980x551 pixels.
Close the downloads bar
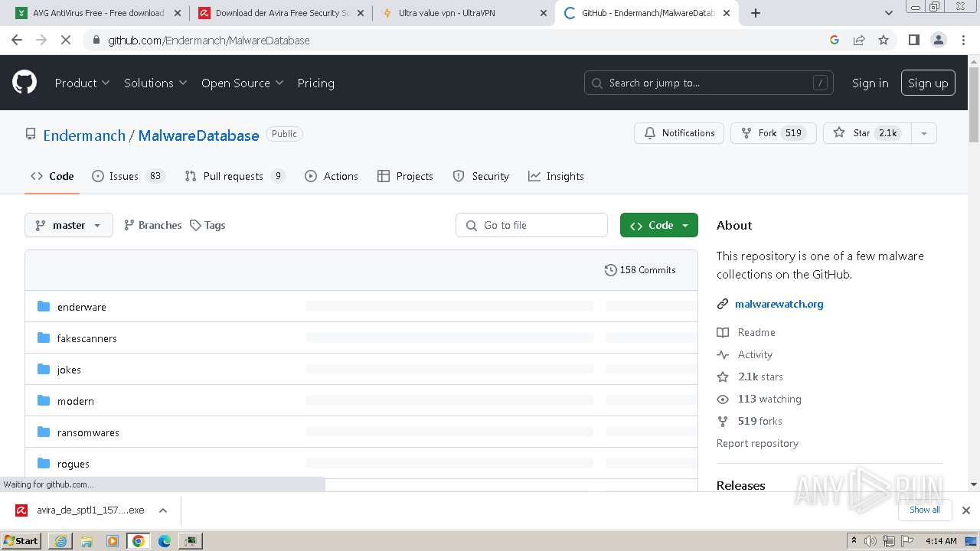tap(966, 510)
